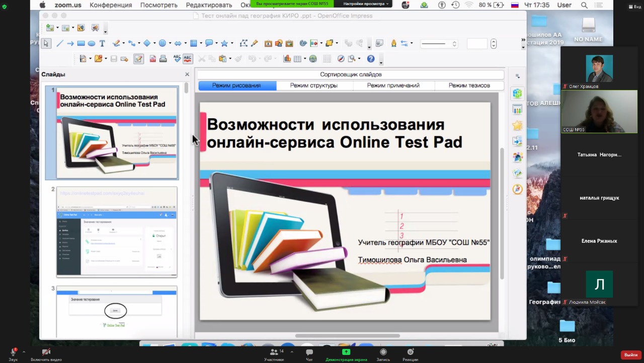Viewport: 644px width, 363px height.
Task: Switch to Режим тезисов tab
Action: [x=469, y=85]
